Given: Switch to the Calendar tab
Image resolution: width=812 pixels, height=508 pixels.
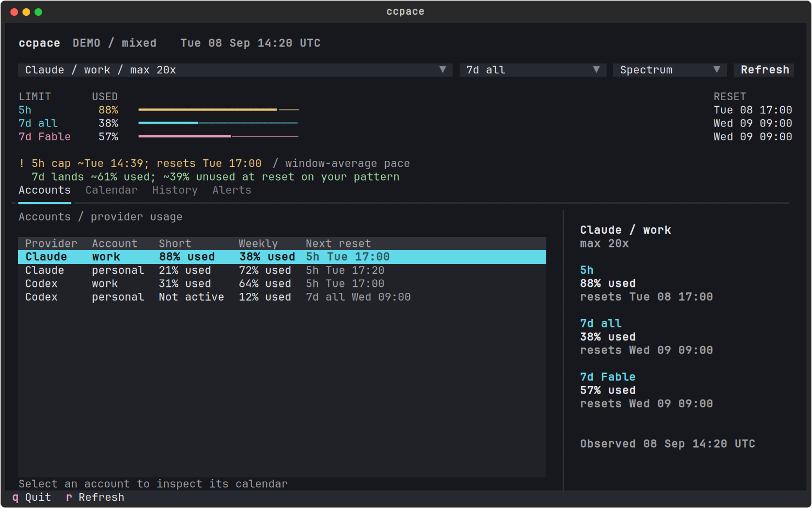Looking at the screenshot, I should [x=111, y=190].
